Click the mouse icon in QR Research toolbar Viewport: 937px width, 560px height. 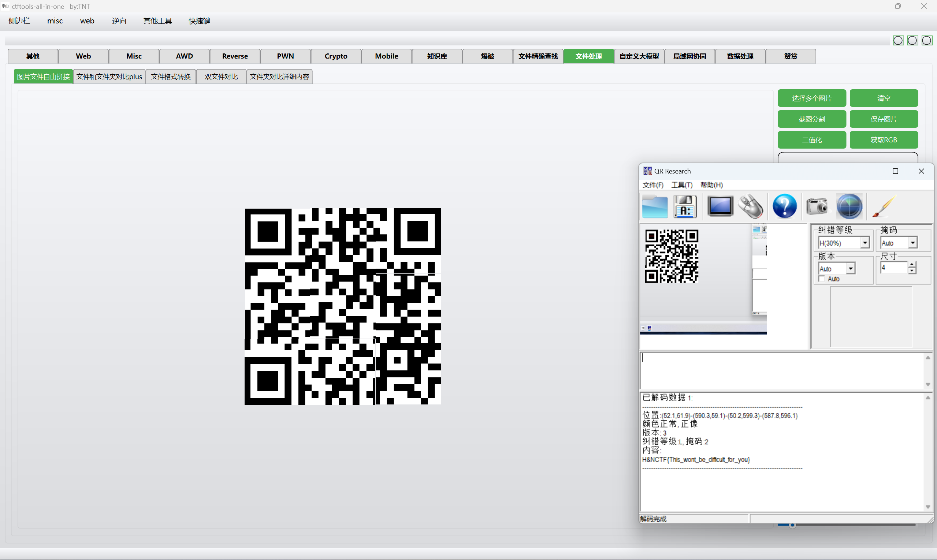coord(751,206)
